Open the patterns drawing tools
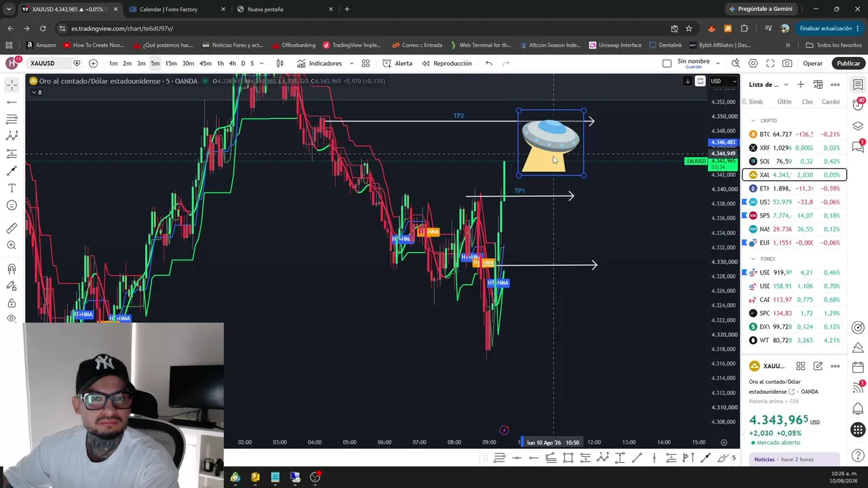Viewport: 868px width, 488px height. [12, 136]
